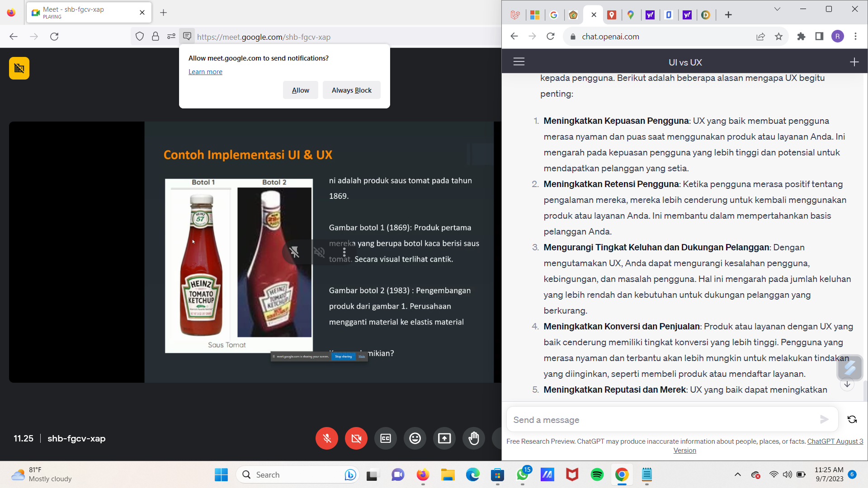This screenshot has height=488, width=868.
Task: Click the yellow crossed-out presentation icon in Meet
Action: (19, 68)
